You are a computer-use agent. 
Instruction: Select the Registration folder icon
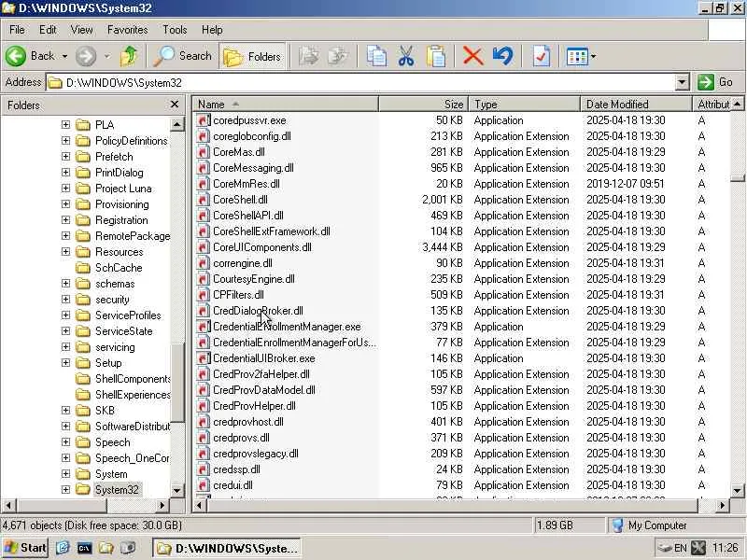pyautogui.click(x=83, y=220)
